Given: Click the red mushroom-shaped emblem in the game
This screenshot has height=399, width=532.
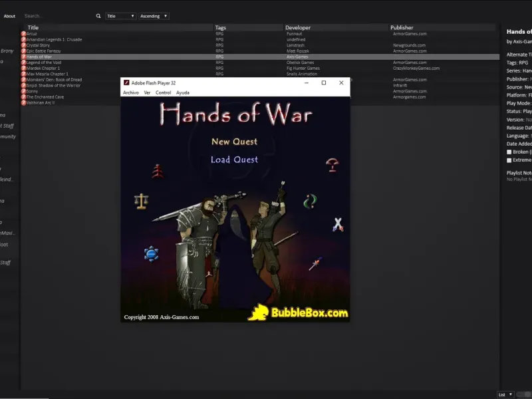Looking at the screenshot, I should [x=332, y=165].
